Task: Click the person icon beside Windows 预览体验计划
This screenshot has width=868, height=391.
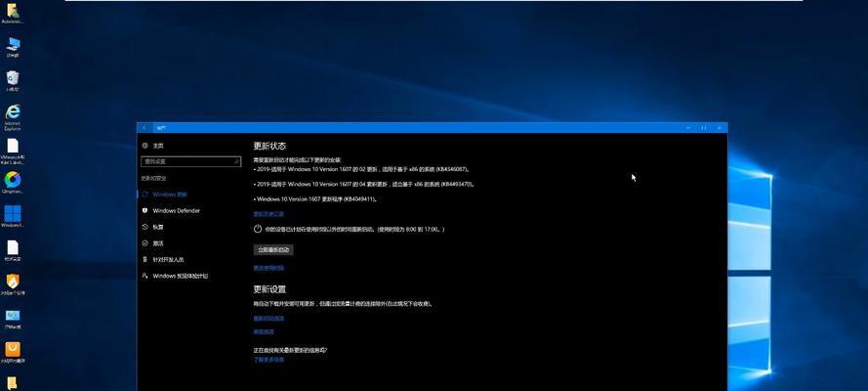Action: (145, 276)
